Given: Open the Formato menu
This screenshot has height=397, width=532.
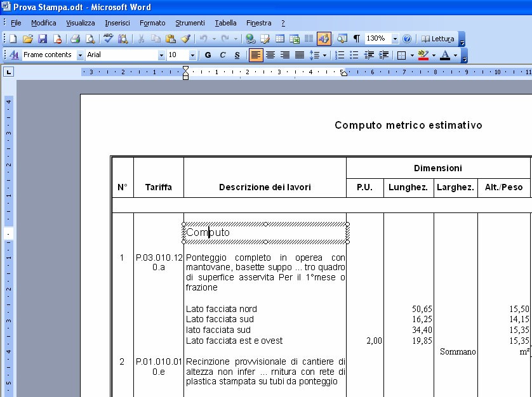Looking at the screenshot, I should (152, 23).
